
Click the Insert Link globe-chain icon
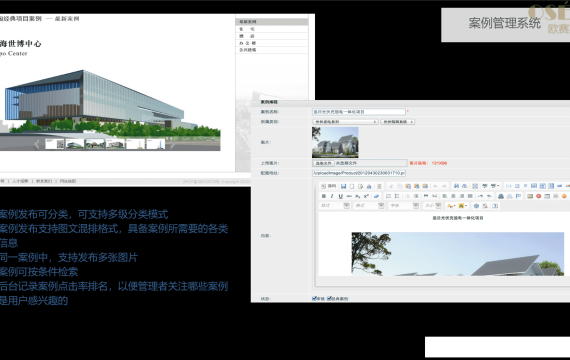pos(501,196)
